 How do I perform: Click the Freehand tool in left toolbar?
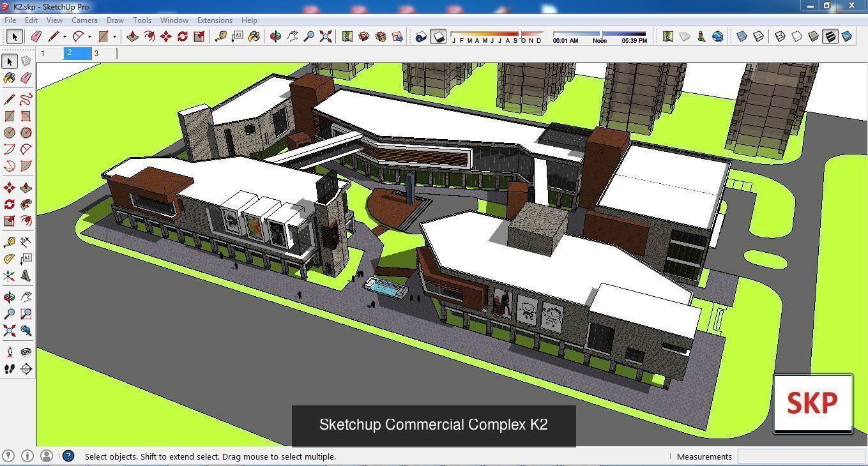tap(26, 100)
